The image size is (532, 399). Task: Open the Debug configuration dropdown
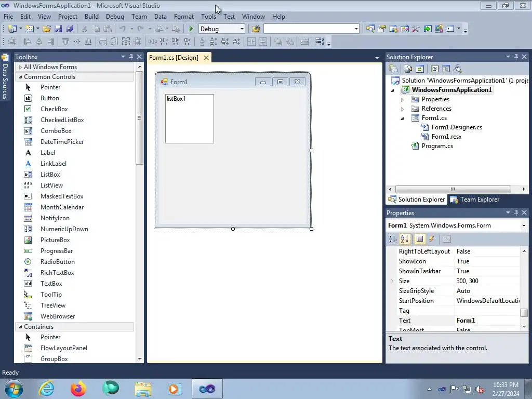click(x=242, y=29)
